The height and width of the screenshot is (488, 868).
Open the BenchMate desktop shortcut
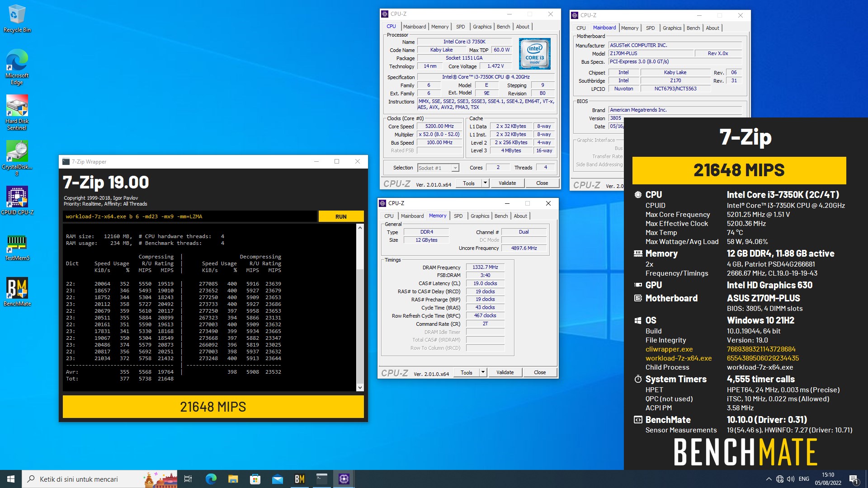coord(17,292)
